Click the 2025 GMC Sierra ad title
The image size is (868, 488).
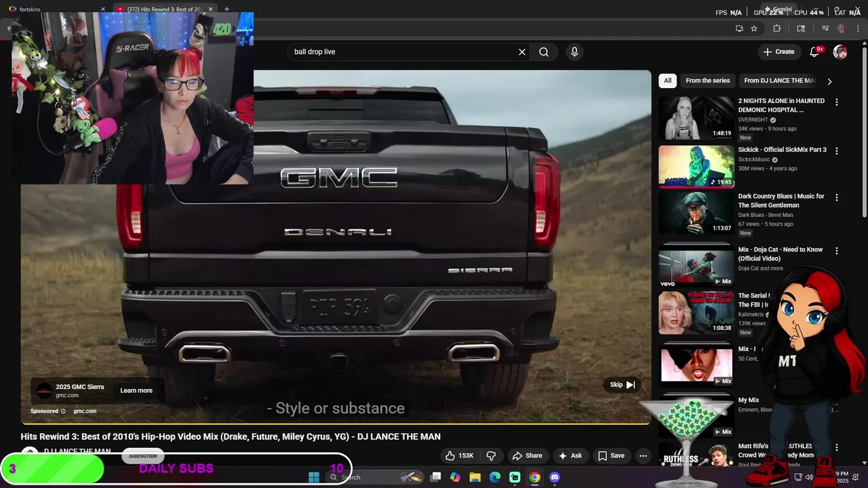pos(80,387)
